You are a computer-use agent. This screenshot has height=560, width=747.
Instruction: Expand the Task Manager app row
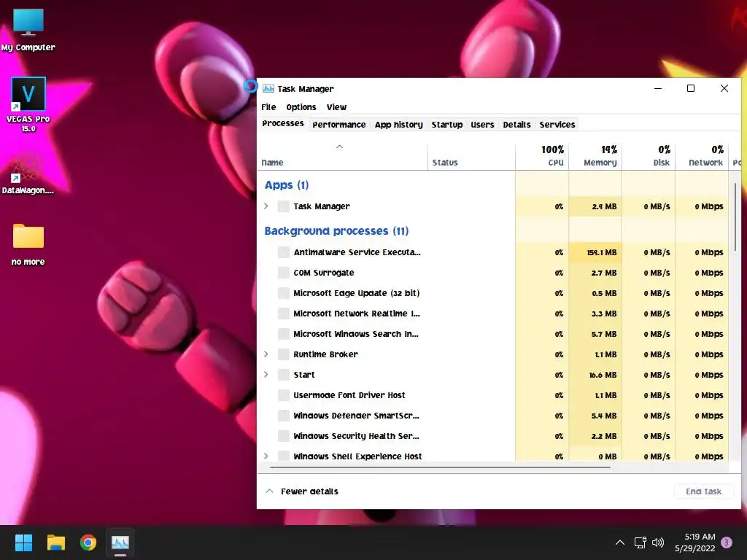266,206
